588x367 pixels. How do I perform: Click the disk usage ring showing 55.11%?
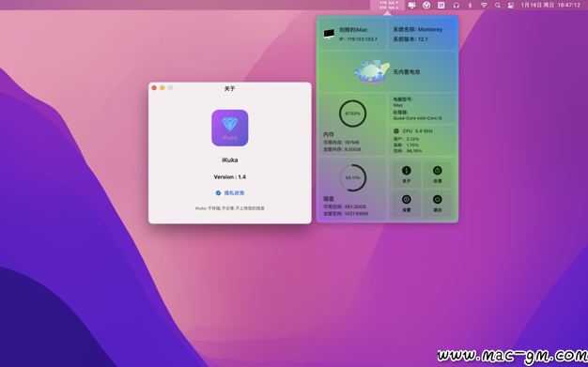pos(352,177)
